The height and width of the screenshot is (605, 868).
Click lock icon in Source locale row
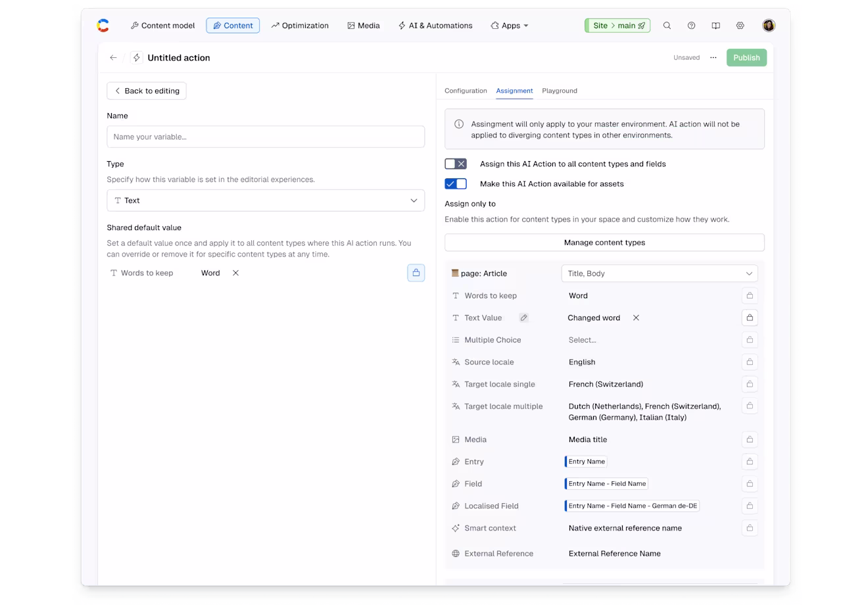click(x=750, y=362)
